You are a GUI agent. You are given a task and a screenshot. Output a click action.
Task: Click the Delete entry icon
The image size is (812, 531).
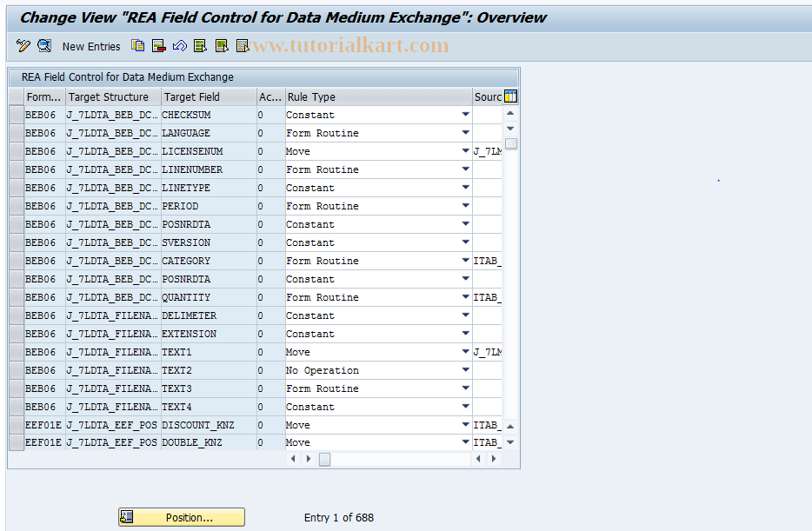pyautogui.click(x=158, y=45)
